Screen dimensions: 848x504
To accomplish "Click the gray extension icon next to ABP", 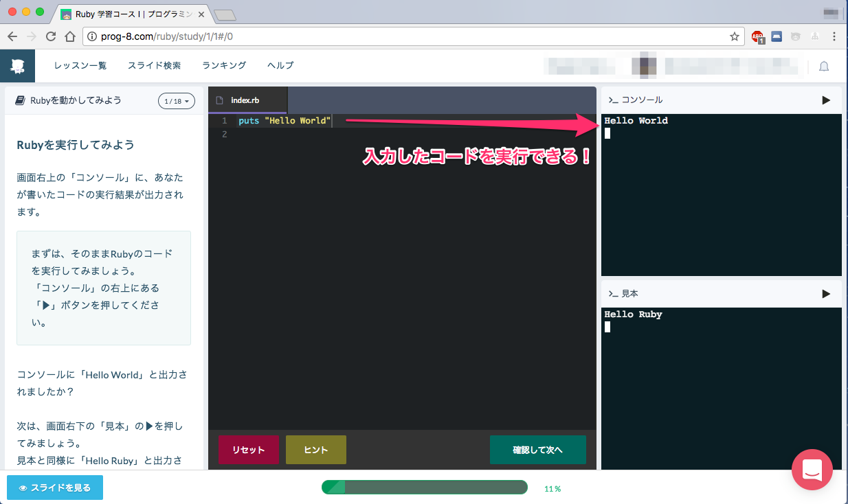I will 796,36.
